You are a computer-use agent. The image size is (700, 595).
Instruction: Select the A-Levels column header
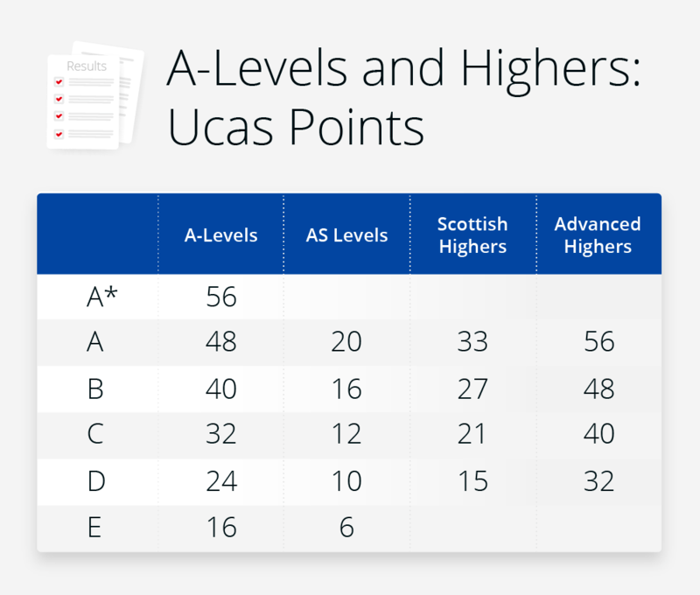[x=221, y=235]
